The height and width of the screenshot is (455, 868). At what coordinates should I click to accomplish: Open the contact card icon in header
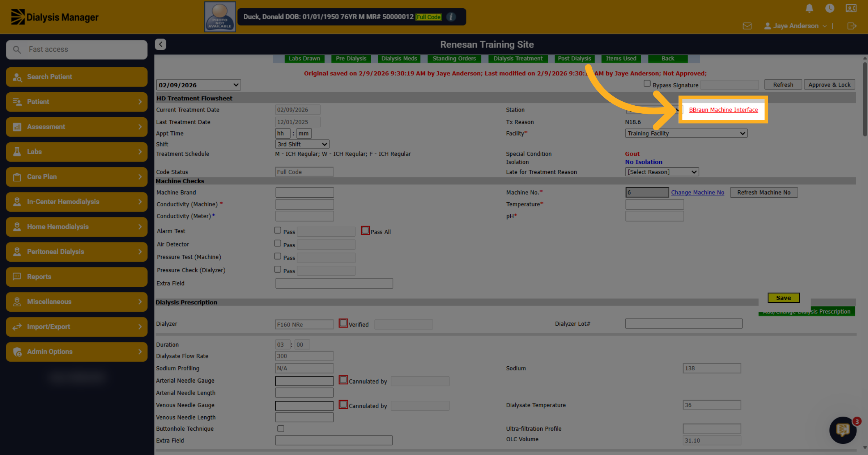coord(851,8)
